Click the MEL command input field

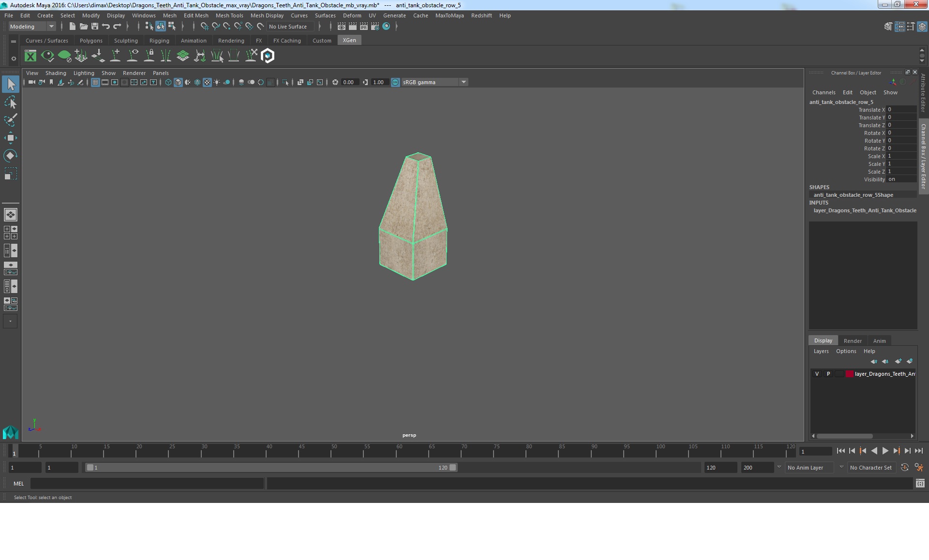point(147,483)
